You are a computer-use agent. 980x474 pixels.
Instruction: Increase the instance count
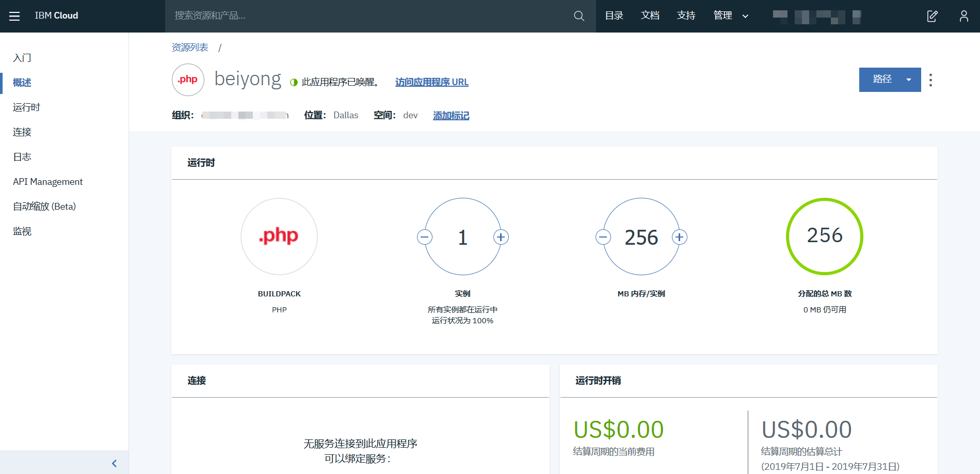tap(501, 237)
